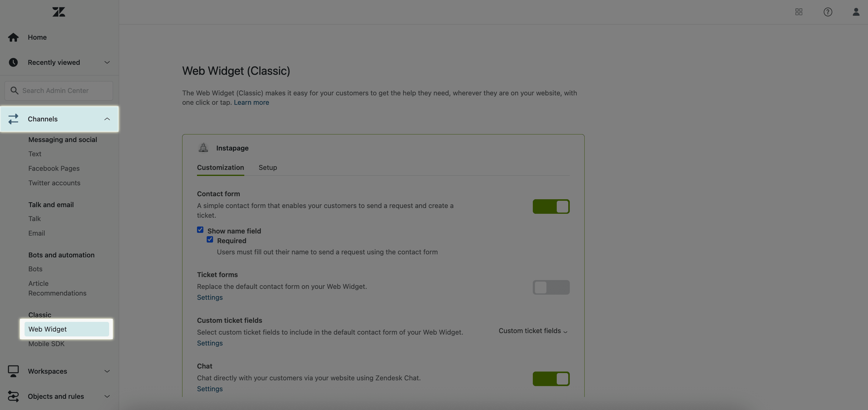Open the Zendesk products grid icon
Image resolution: width=868 pixels, height=410 pixels.
(x=799, y=12)
